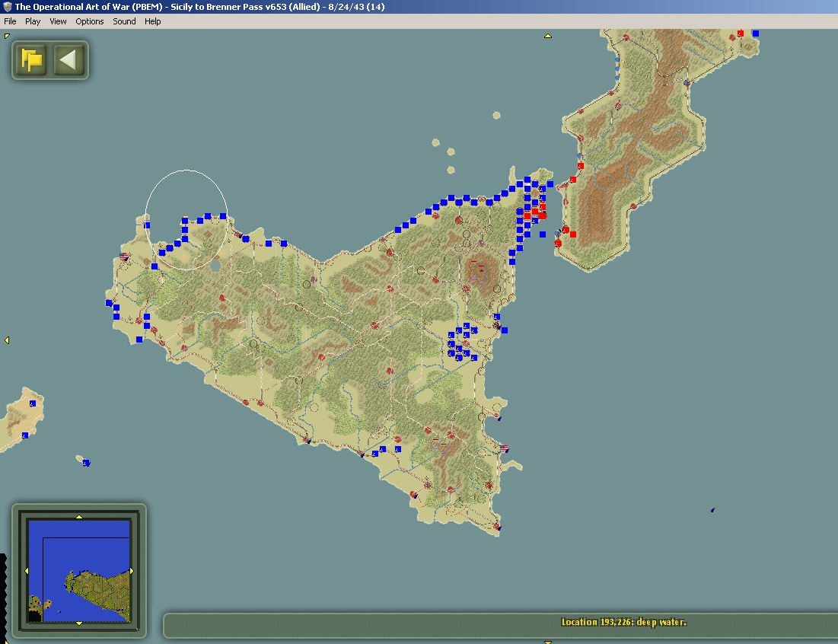Click the yellow corner scroll arrow at map top-left
Viewport: 838px width, 644px height.
(x=7, y=36)
